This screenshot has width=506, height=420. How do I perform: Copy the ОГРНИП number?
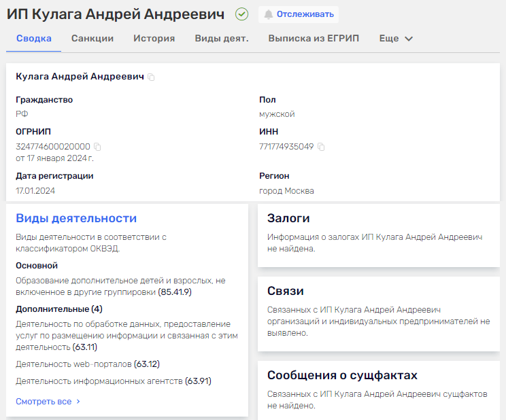pos(97,147)
